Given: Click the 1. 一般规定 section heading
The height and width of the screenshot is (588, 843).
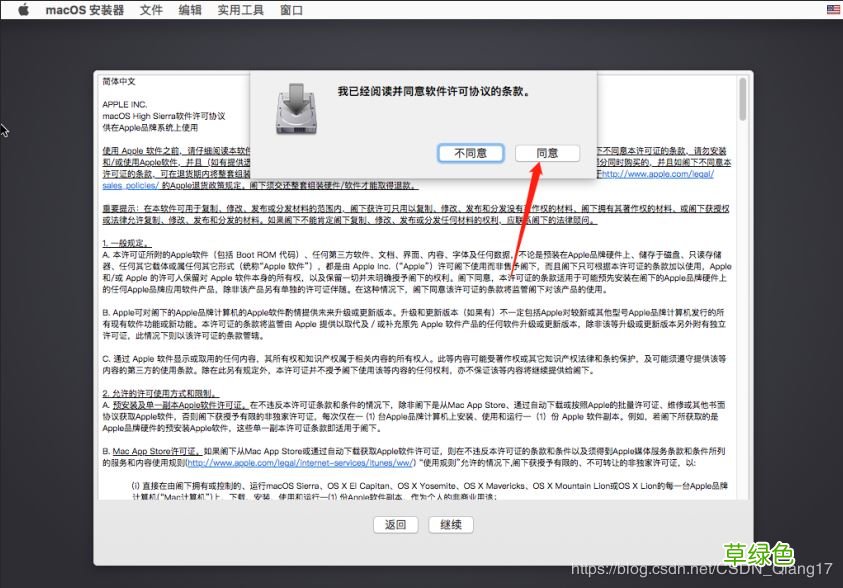Looking at the screenshot, I should 126,243.
